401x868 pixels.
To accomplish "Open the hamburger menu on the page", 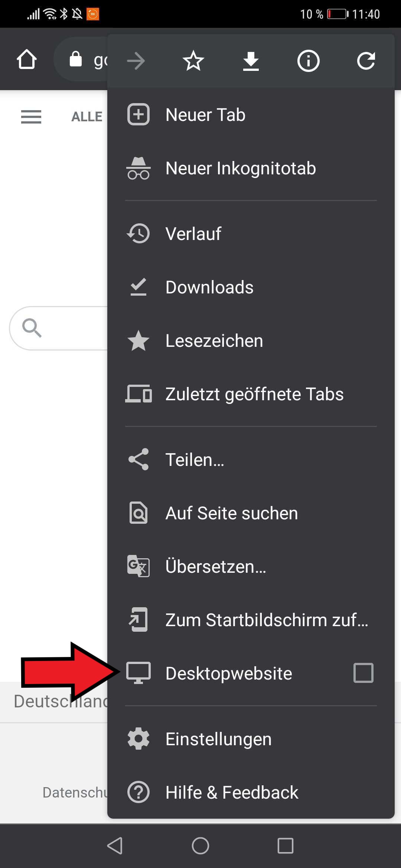I will pos(31,117).
